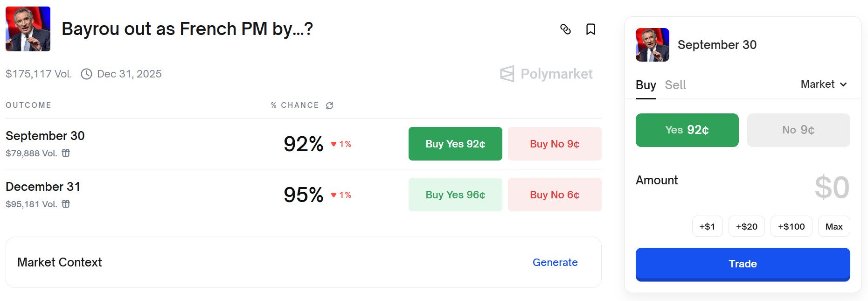Select the No 9¢ outcome in trade panel

click(798, 130)
